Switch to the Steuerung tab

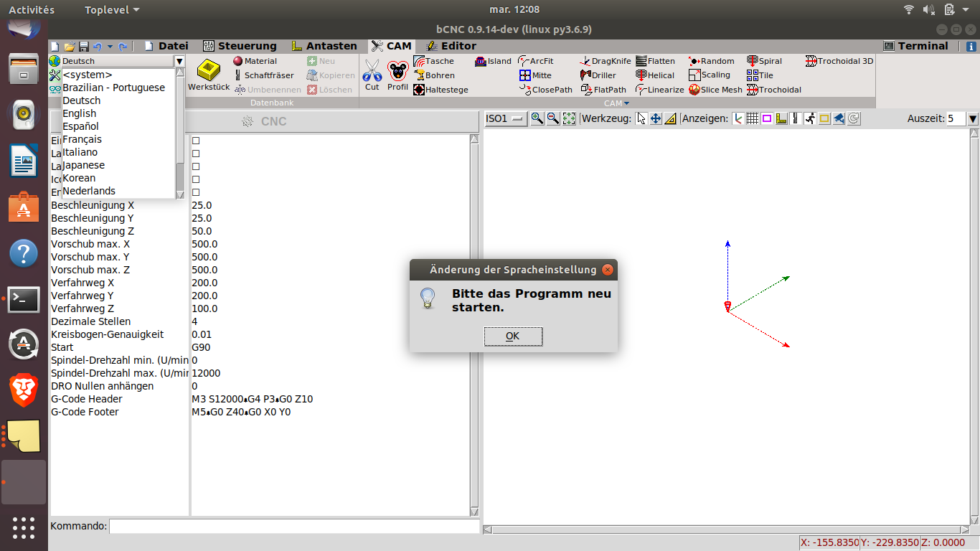[240, 46]
